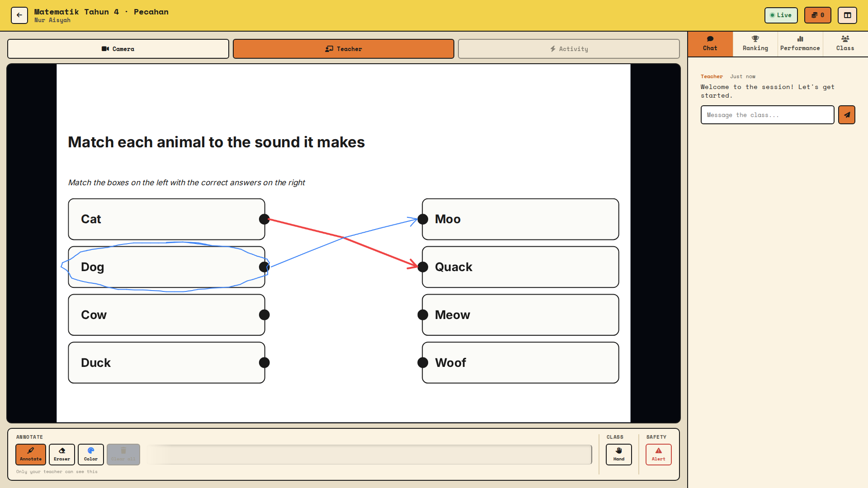Click the message the class input field
Screen dimensions: 868x488
pos(767,115)
